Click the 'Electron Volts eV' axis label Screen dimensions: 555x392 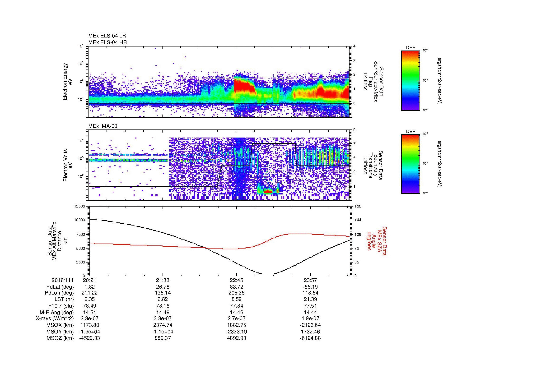pos(67,165)
